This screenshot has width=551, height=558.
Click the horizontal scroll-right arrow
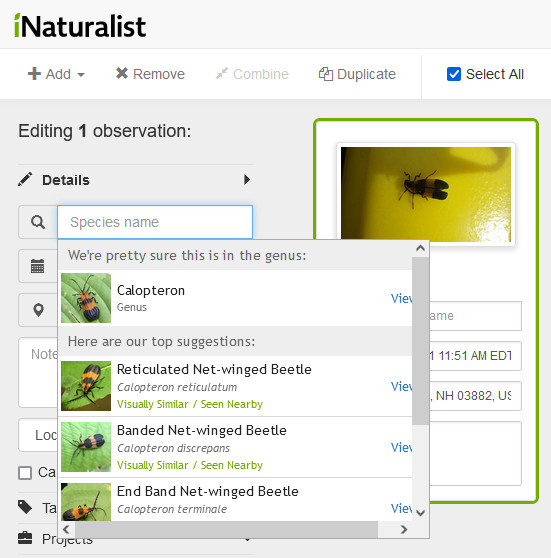pyautogui.click(x=403, y=530)
